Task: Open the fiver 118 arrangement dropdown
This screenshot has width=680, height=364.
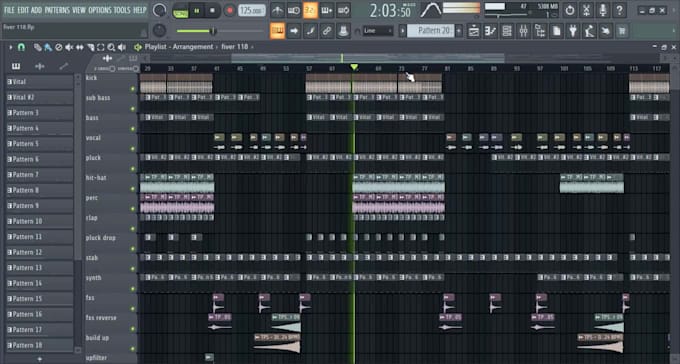Action: coord(237,47)
